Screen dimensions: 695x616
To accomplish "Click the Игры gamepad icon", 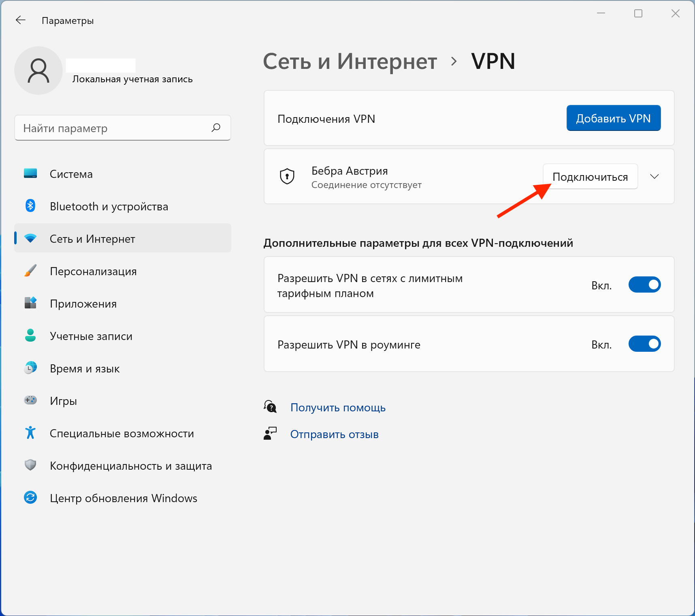I will click(30, 400).
